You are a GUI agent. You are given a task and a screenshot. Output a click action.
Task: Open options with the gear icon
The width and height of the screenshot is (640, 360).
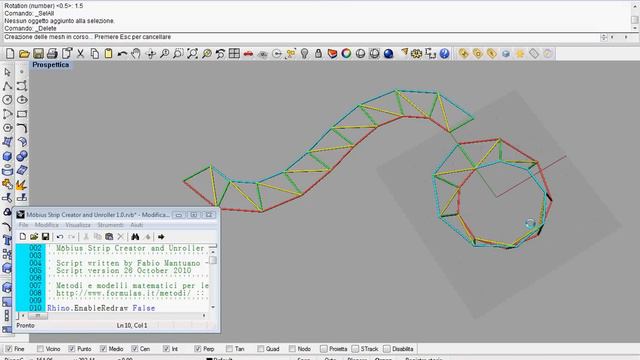[416, 53]
